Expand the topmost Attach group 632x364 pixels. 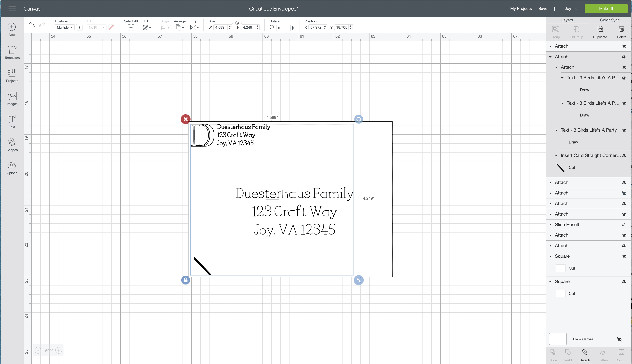(x=550, y=47)
